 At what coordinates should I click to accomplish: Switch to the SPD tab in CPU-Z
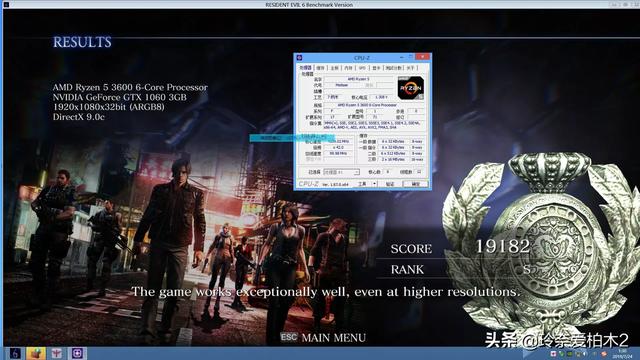tap(362, 68)
